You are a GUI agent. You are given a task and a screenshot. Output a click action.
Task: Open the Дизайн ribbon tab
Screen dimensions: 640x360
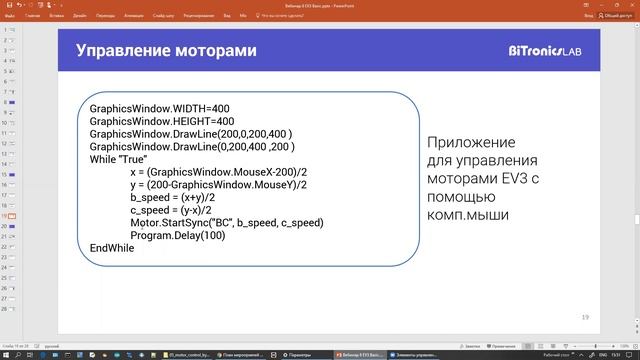pyautogui.click(x=80, y=16)
